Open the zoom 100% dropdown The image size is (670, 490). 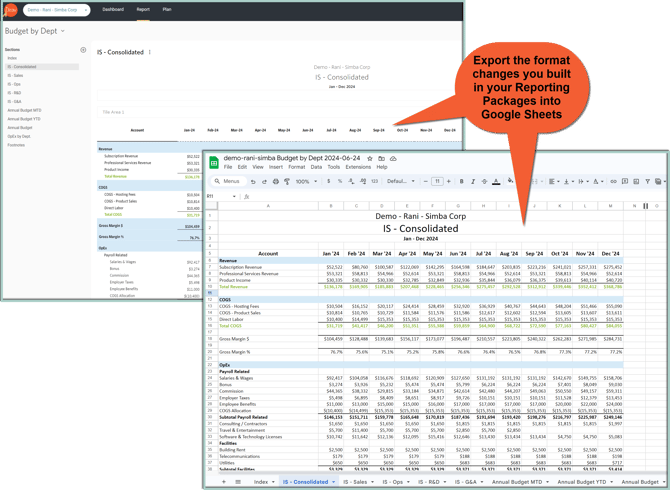[x=304, y=182]
